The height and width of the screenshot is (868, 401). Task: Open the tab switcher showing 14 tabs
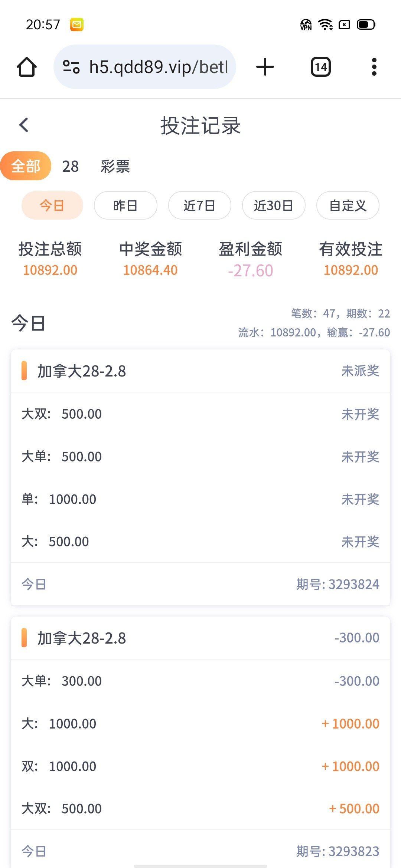click(x=320, y=67)
